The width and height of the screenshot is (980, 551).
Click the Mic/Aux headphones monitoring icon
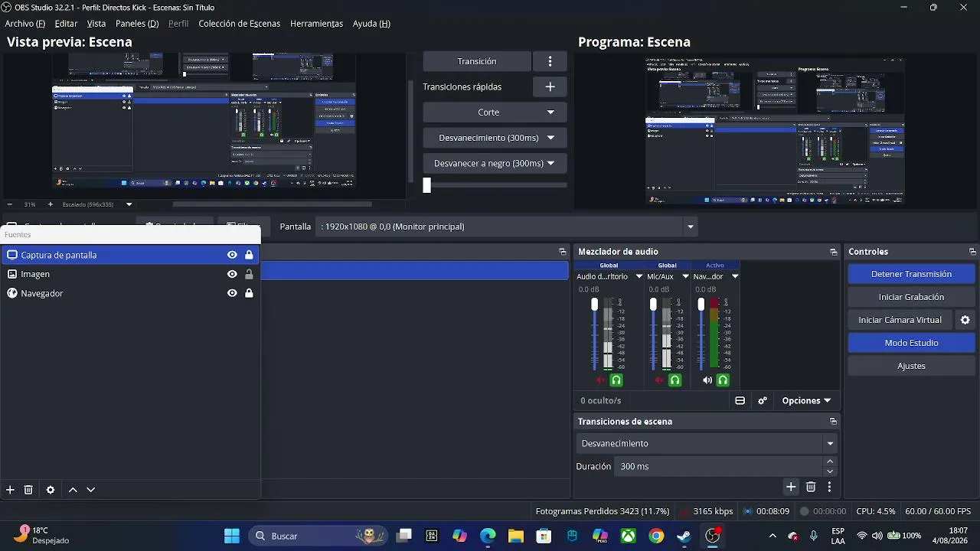pos(675,380)
